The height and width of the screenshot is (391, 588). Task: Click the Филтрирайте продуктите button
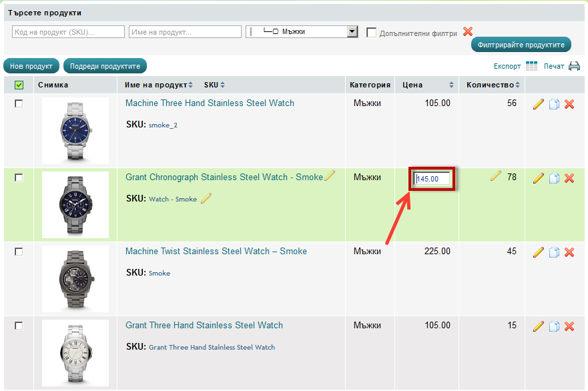521,45
